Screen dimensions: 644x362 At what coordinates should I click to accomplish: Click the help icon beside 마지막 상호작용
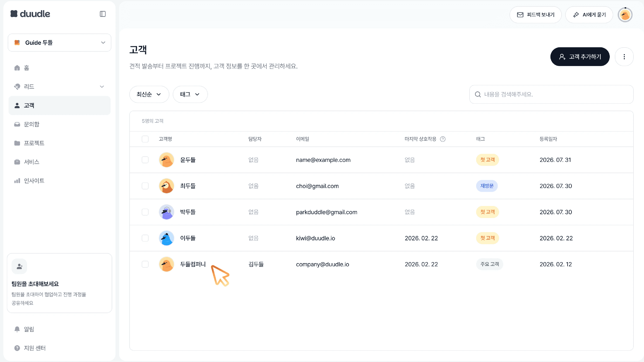pyautogui.click(x=443, y=139)
